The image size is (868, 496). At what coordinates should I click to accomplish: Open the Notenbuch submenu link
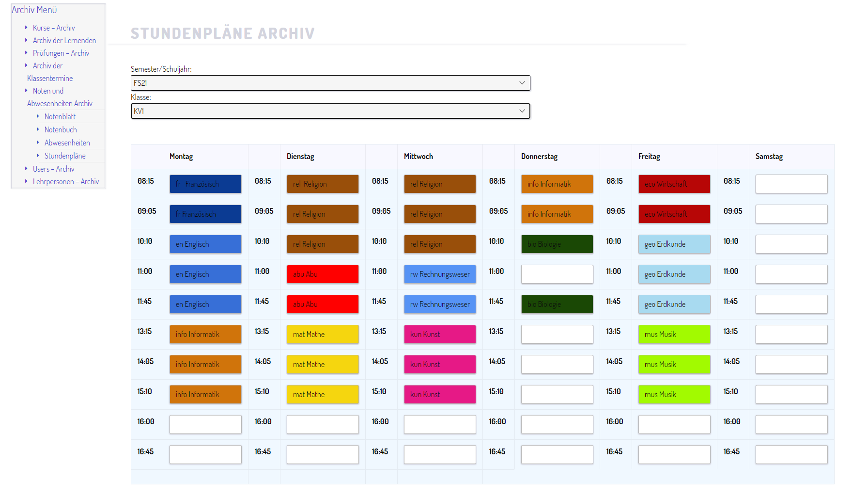coord(61,129)
